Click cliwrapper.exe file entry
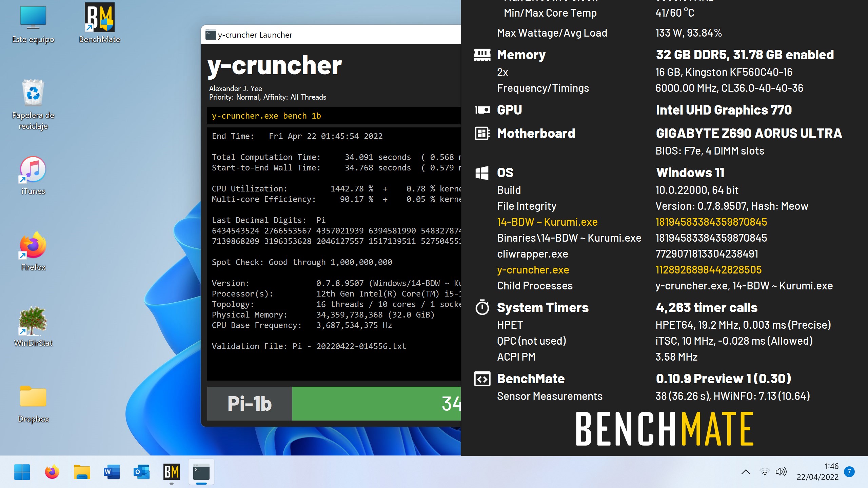868x488 pixels. tap(532, 254)
